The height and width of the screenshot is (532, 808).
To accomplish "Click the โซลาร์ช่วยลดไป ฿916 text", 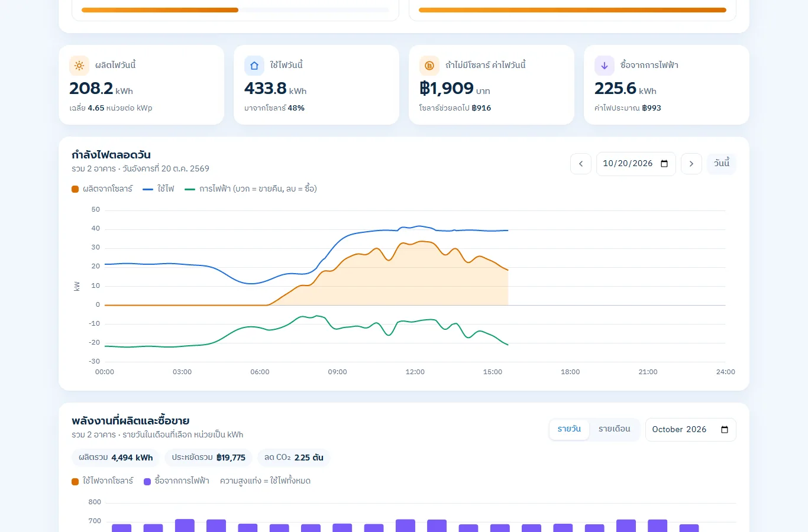I will [x=455, y=108].
